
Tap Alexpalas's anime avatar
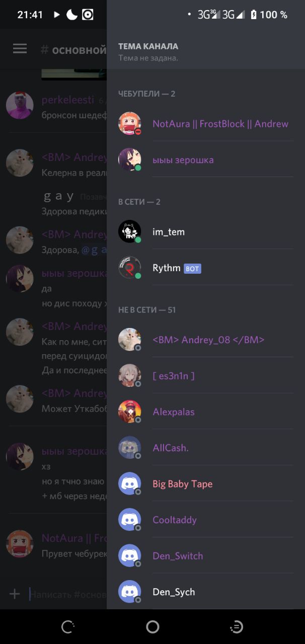(129, 412)
